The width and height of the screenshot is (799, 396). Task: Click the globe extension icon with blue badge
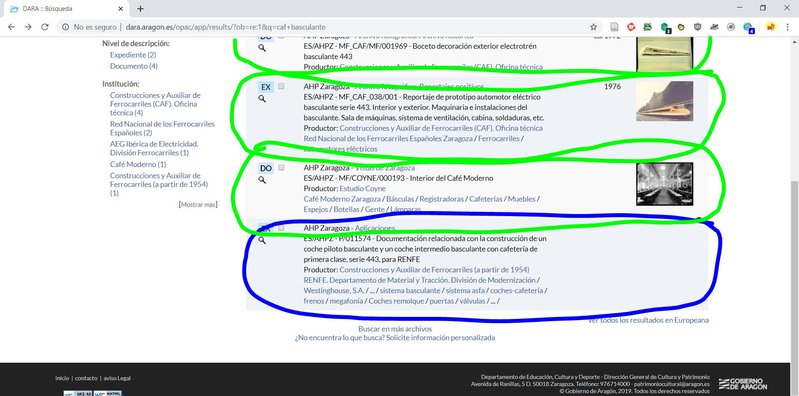(748, 28)
